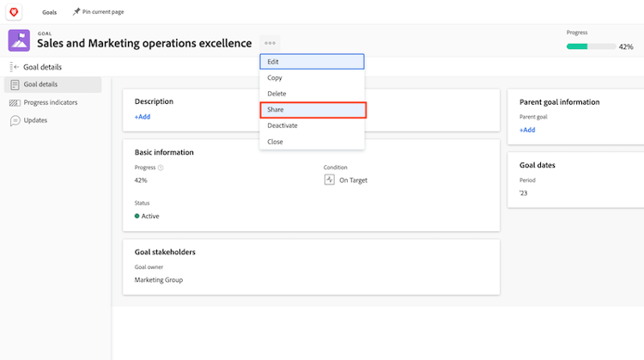Screen dimensions: 644x360
Task: Click the Workfront logo icon
Action: click(14, 11)
